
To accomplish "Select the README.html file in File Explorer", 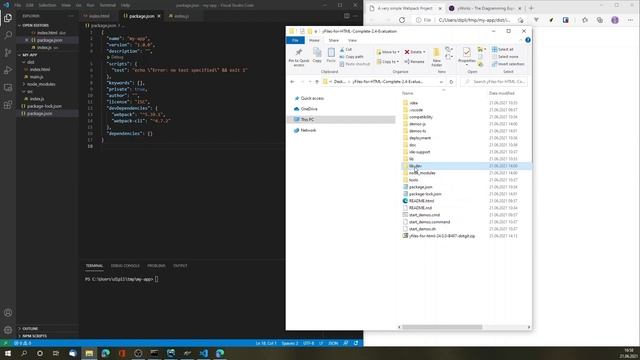I will pyautogui.click(x=421, y=201).
